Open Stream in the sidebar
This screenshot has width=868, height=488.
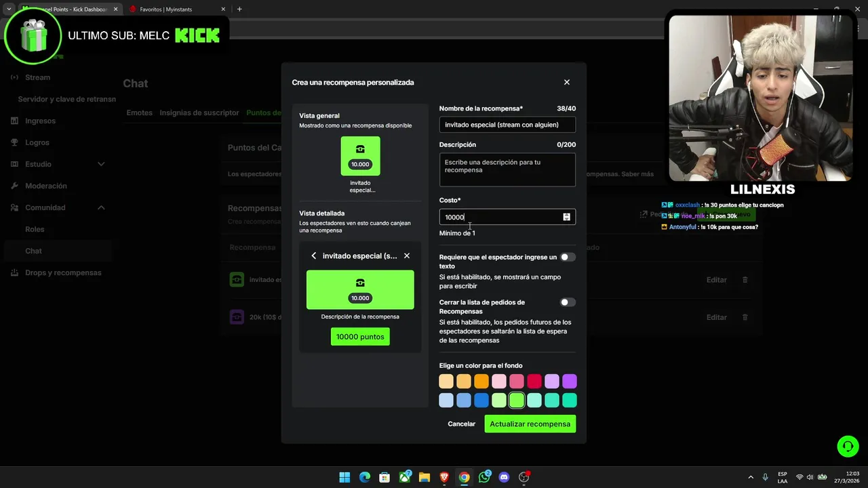[37, 77]
